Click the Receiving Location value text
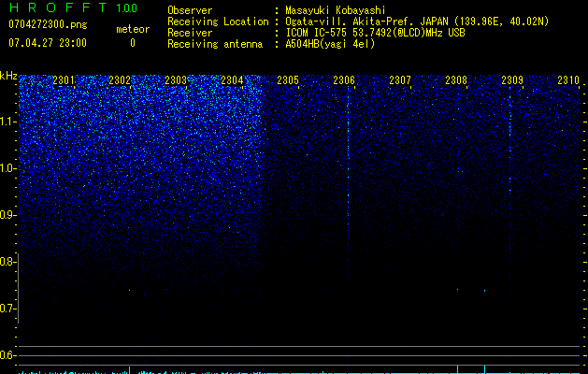Image resolution: width=588 pixels, height=374 pixels. click(x=417, y=22)
